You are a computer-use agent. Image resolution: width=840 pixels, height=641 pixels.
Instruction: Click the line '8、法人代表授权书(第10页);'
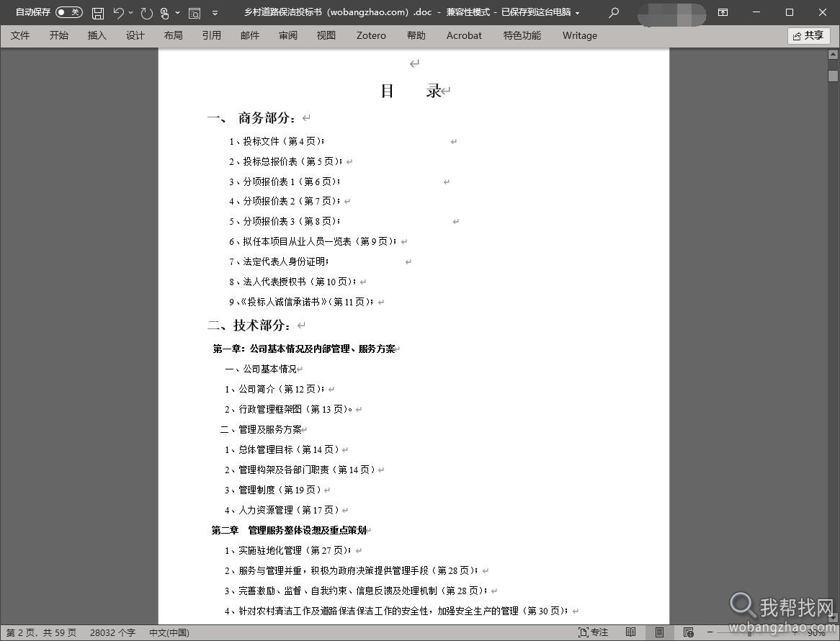click(x=292, y=282)
